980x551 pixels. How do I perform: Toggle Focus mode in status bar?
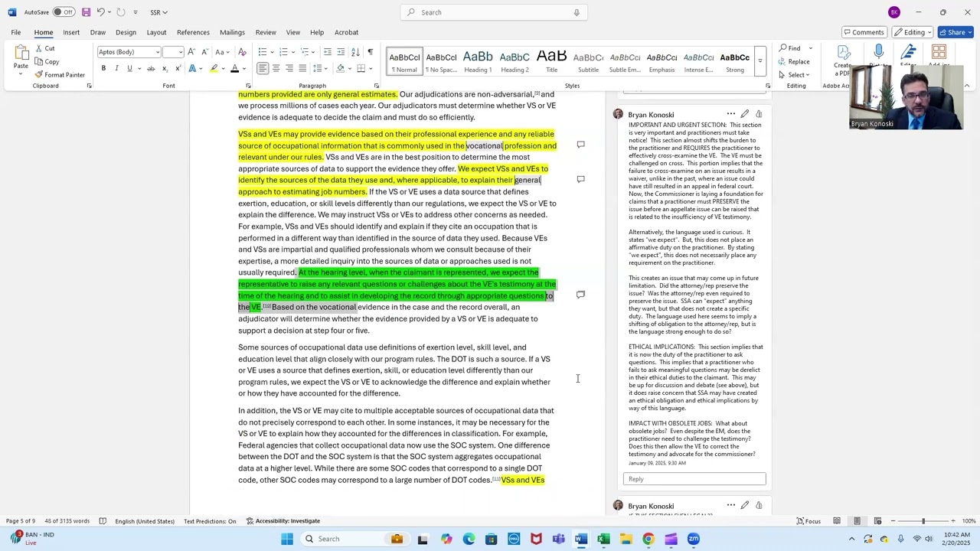[x=808, y=521]
